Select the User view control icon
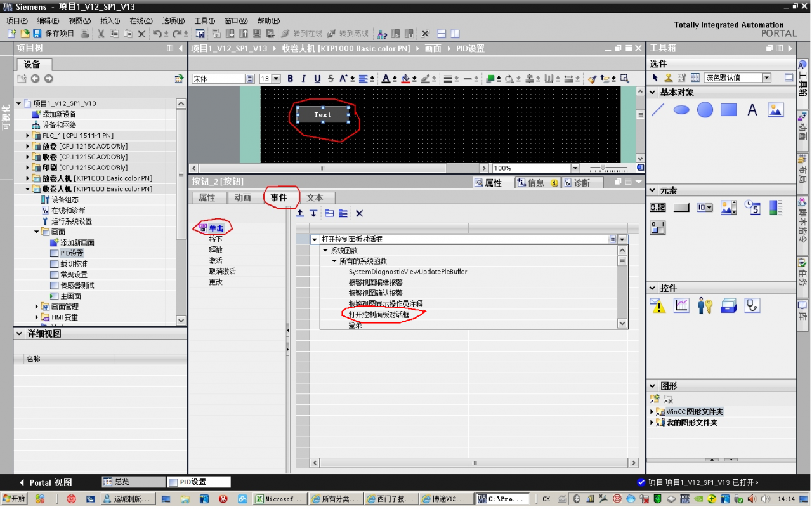 [x=705, y=306]
